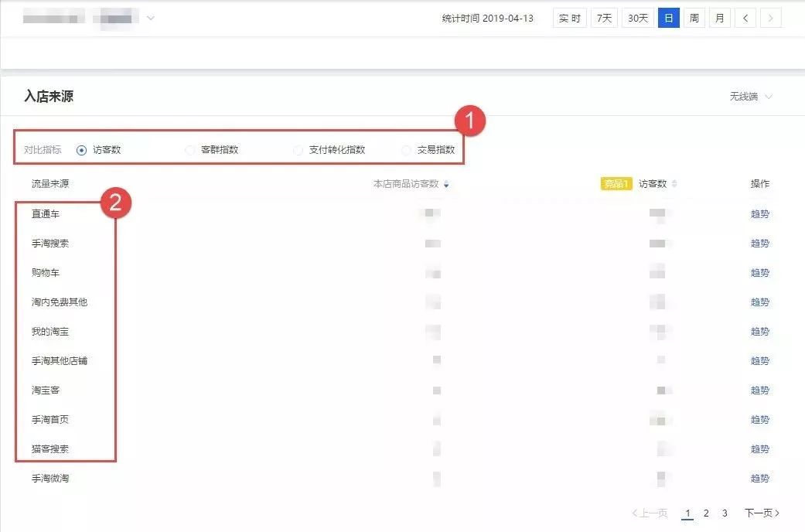Viewport: 805px width, 532px height.
Task: Click the right chevron for next date
Action: tap(770, 17)
